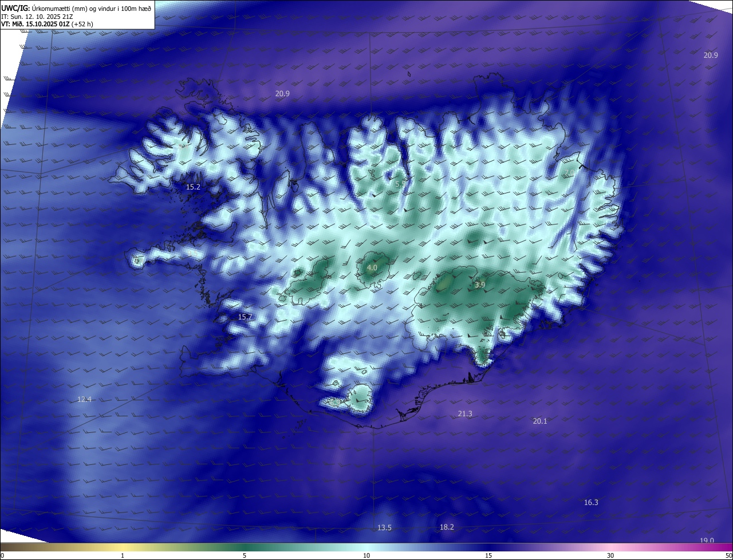Click the 21.3 value off the south coast
The height and width of the screenshot is (560, 733).
tap(465, 413)
